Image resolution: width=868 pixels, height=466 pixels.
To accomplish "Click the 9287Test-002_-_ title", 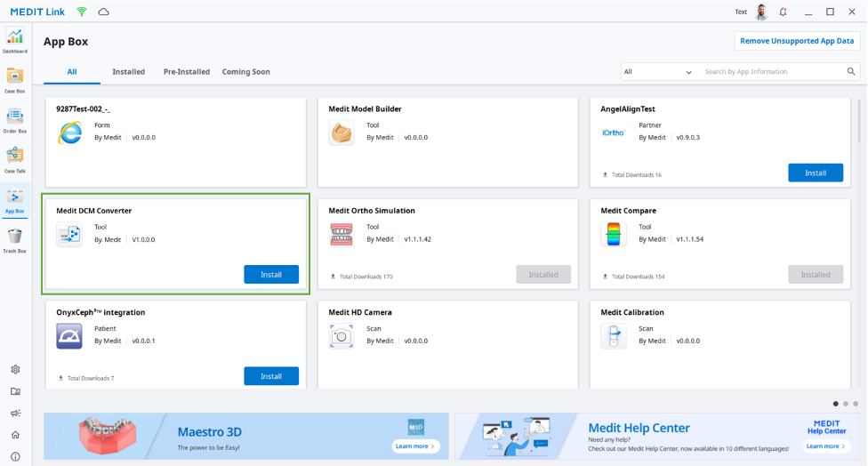I will (83, 109).
